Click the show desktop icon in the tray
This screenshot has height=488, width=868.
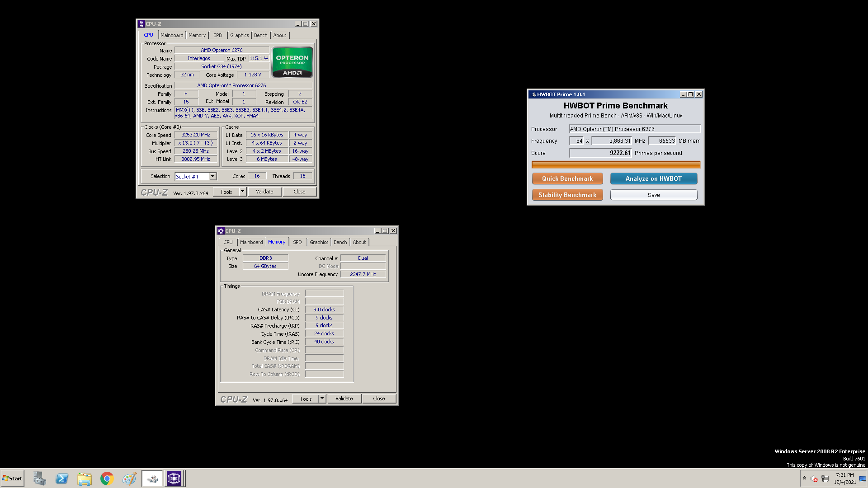coord(863,479)
